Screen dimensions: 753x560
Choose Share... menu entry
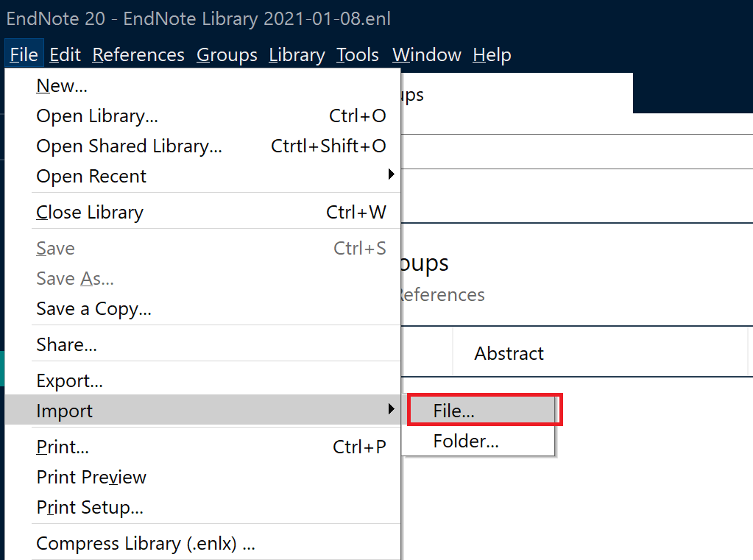tap(202, 344)
